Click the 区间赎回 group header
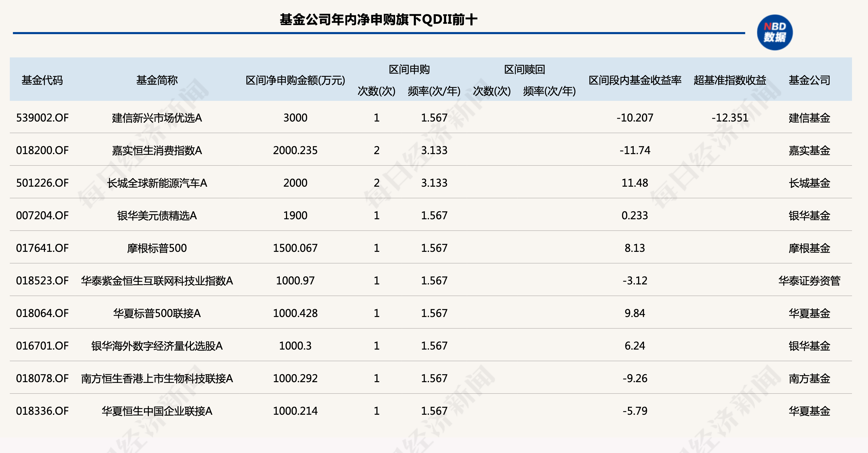The image size is (868, 453). click(x=524, y=70)
